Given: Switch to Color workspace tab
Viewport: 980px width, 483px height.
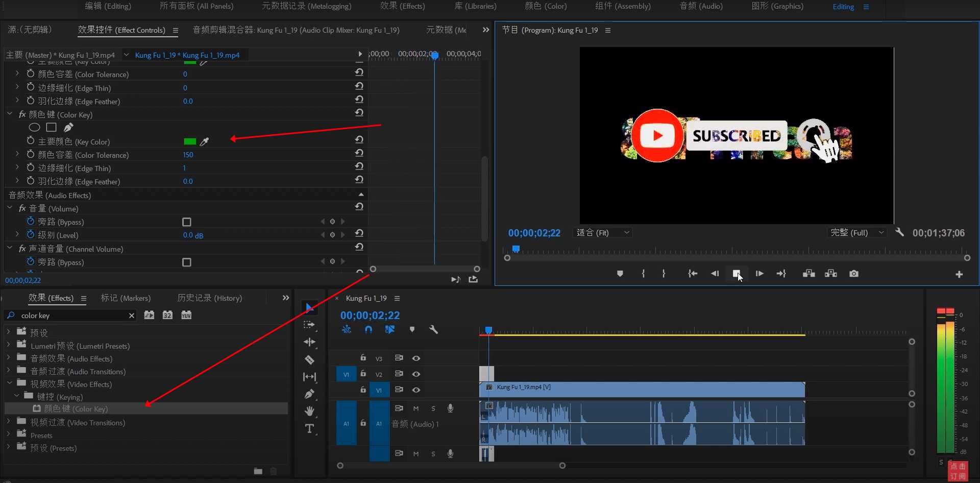Looking at the screenshot, I should [x=546, y=6].
